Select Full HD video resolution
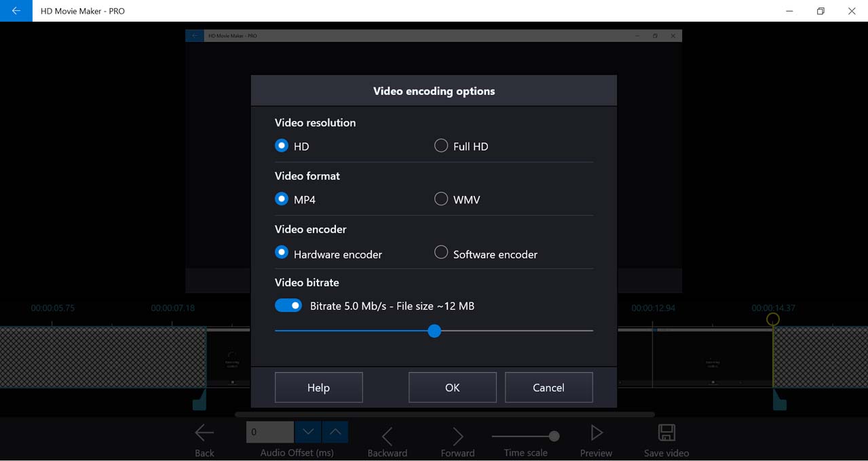 click(x=441, y=146)
